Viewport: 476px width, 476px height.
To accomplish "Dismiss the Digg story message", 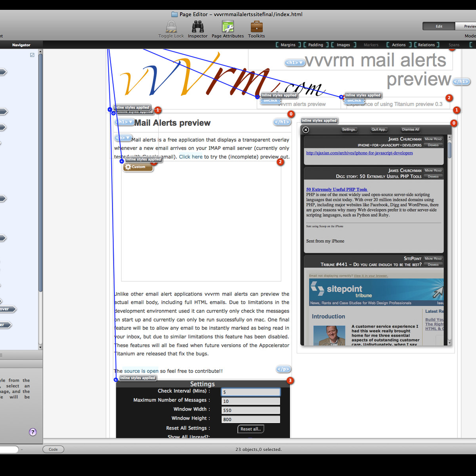I will 433,177.
